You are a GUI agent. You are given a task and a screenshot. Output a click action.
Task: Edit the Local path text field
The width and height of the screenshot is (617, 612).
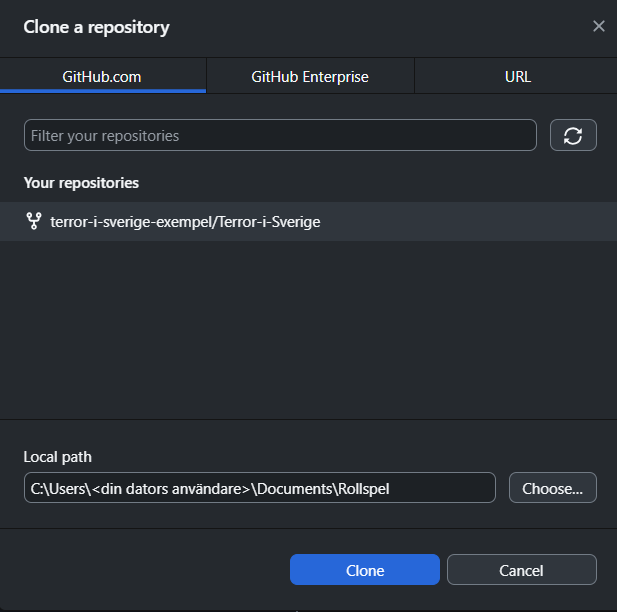260,488
